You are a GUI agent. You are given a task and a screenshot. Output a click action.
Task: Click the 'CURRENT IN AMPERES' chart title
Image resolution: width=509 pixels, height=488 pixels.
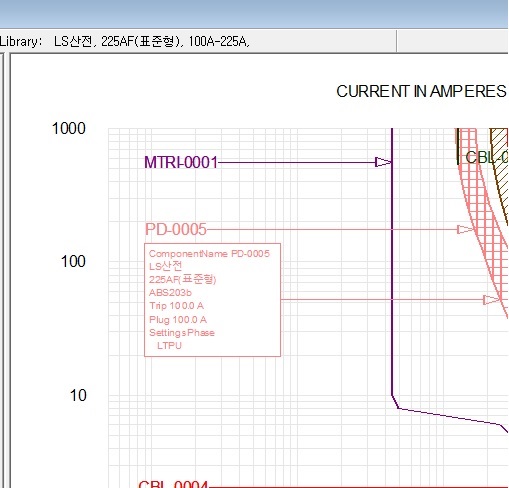(421, 91)
